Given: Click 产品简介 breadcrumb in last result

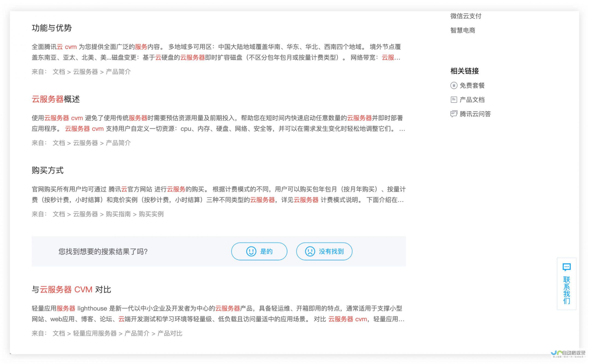Looking at the screenshot, I should (x=137, y=333).
